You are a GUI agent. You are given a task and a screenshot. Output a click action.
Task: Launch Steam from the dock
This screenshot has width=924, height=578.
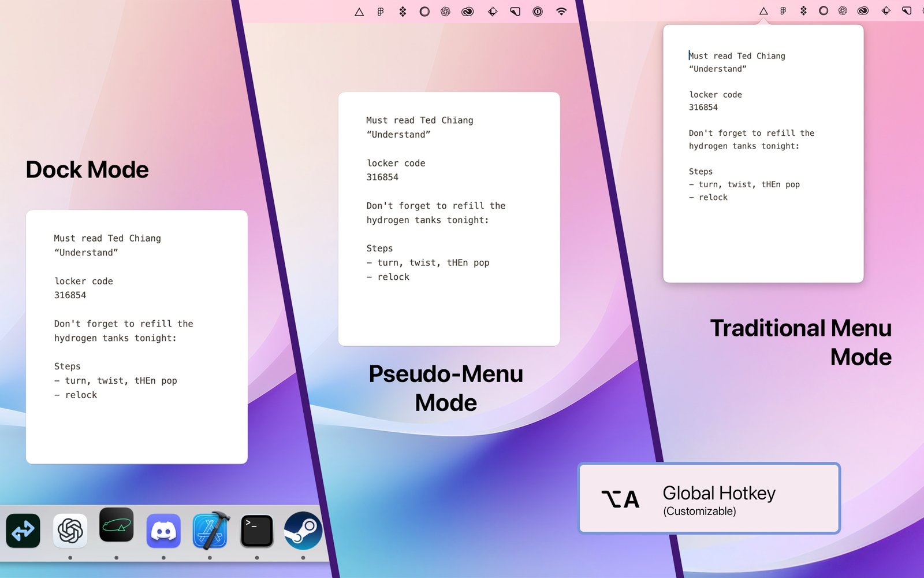(x=303, y=530)
